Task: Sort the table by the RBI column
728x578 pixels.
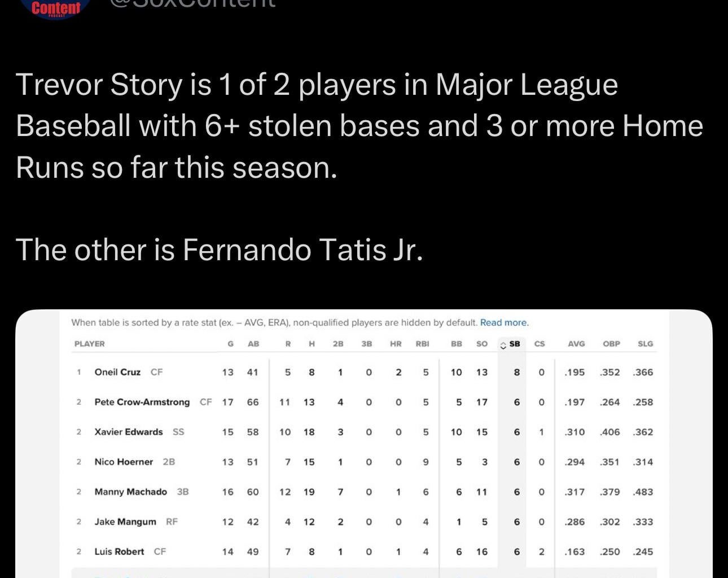Action: coord(423,344)
